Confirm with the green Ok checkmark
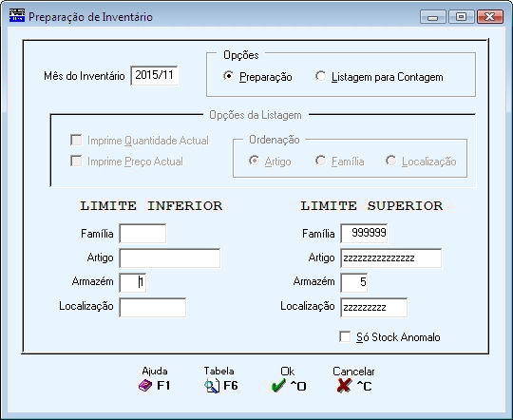The height and width of the screenshot is (420, 513). [x=278, y=386]
